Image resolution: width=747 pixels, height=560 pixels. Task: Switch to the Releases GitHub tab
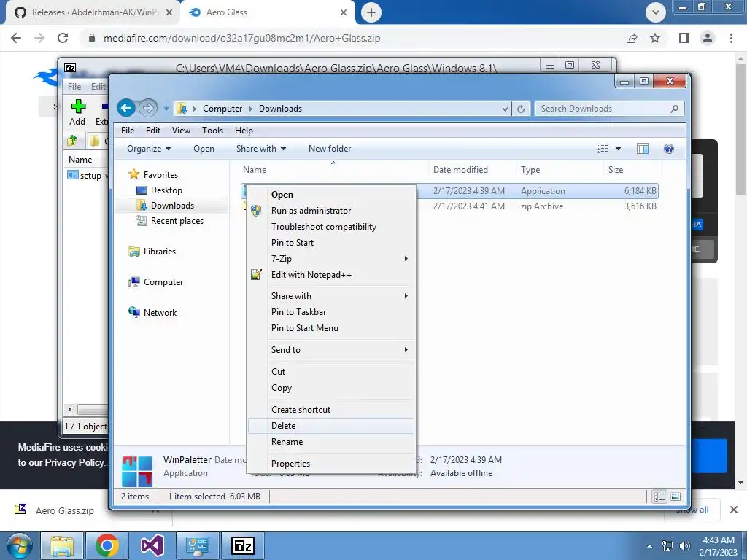[x=93, y=12]
